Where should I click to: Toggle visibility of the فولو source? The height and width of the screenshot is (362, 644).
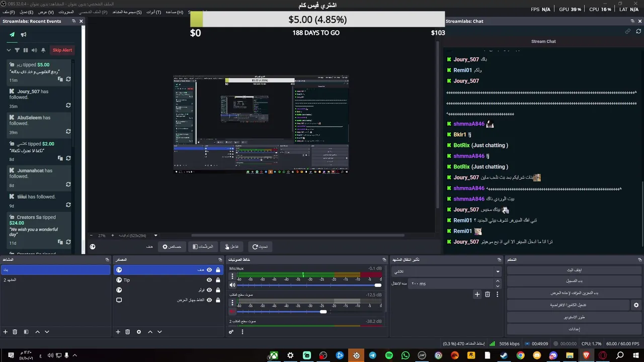209,290
